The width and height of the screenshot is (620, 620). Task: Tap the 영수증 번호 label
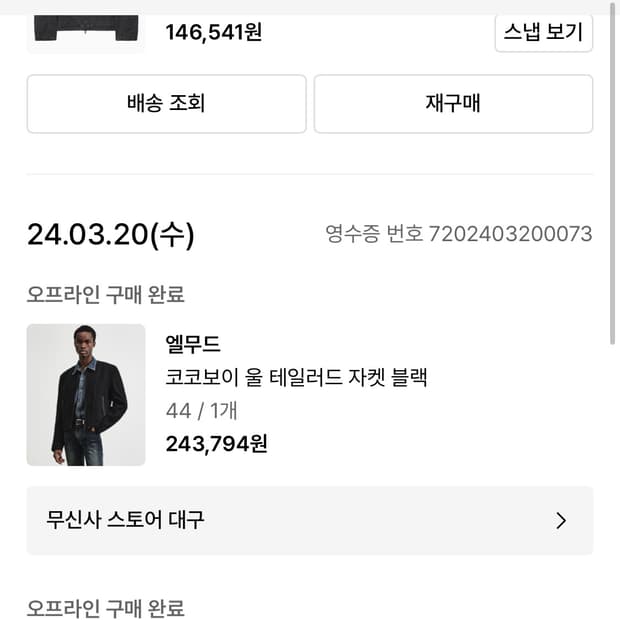pos(374,234)
